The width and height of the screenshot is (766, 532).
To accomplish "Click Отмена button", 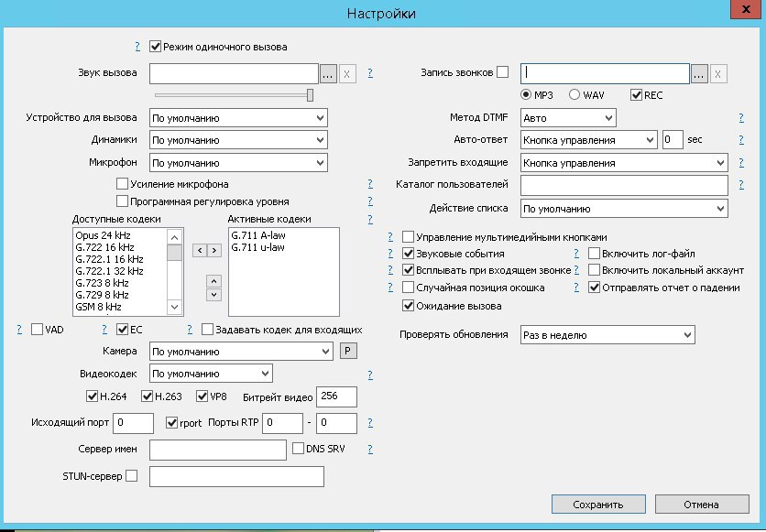I will [702, 505].
